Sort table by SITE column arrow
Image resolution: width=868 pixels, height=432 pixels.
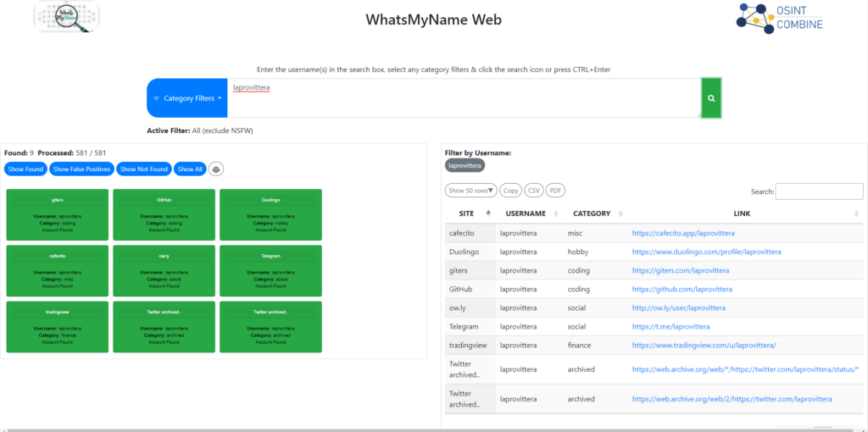[x=488, y=213]
